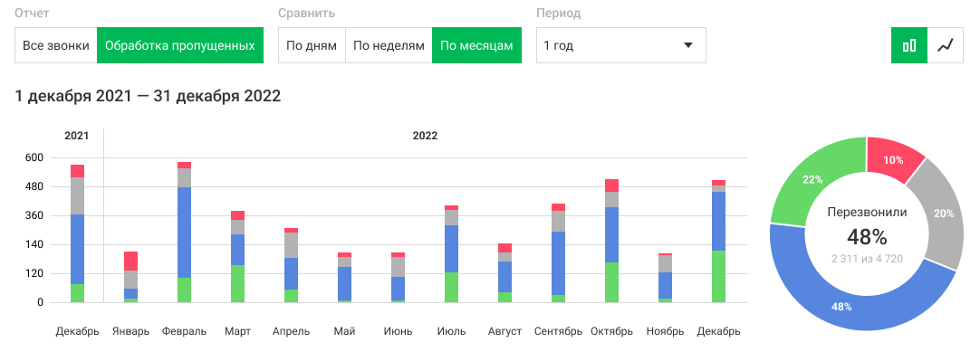
Task: Switch to bar chart view icon
Action: click(x=909, y=45)
